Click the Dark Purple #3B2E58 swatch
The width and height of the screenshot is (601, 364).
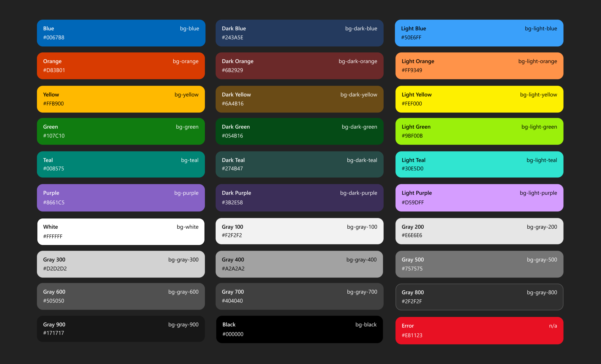point(299,198)
